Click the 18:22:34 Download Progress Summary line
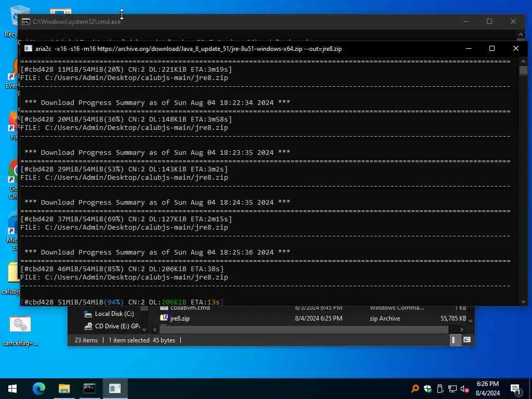532x399 pixels. point(157,102)
